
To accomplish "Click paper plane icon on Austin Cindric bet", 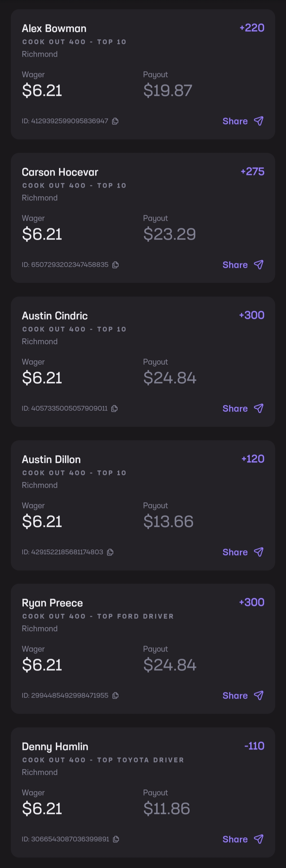I will [259, 408].
